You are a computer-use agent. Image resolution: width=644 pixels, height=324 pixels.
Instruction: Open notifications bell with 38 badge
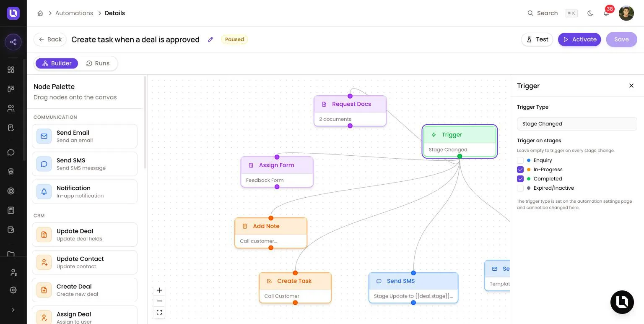point(606,13)
